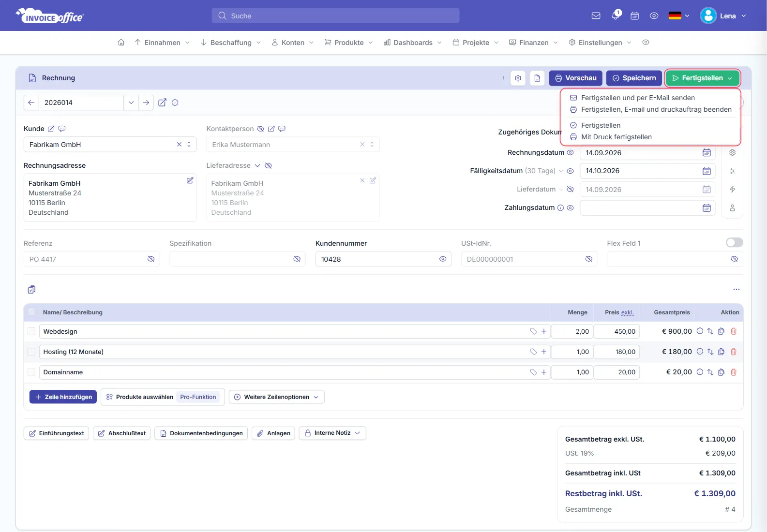The width and height of the screenshot is (767, 532).
Task: Open the Lena user account menu
Action: coord(723,16)
